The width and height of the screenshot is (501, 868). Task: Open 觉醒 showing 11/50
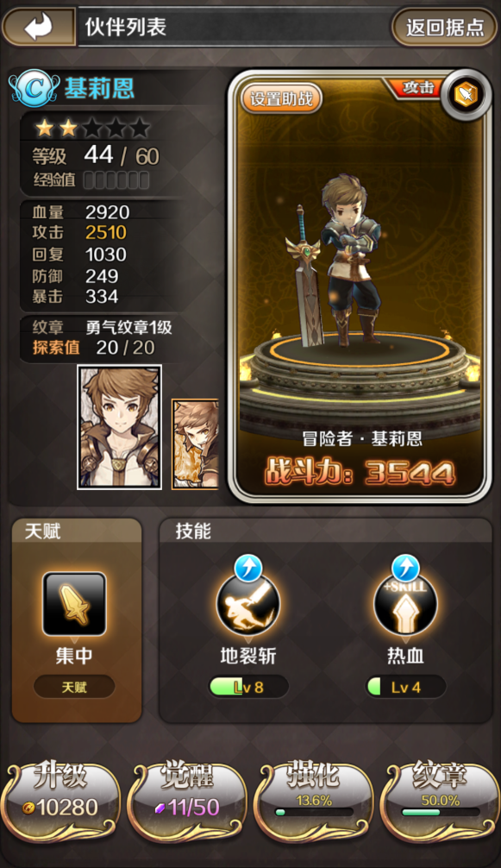187,799
